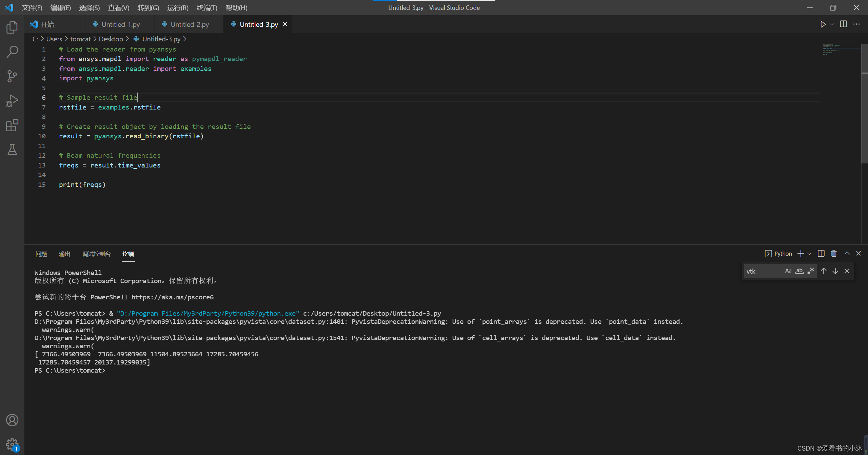Click the VS Code logo in title bar
This screenshot has height=455, width=868.
pos(9,7)
